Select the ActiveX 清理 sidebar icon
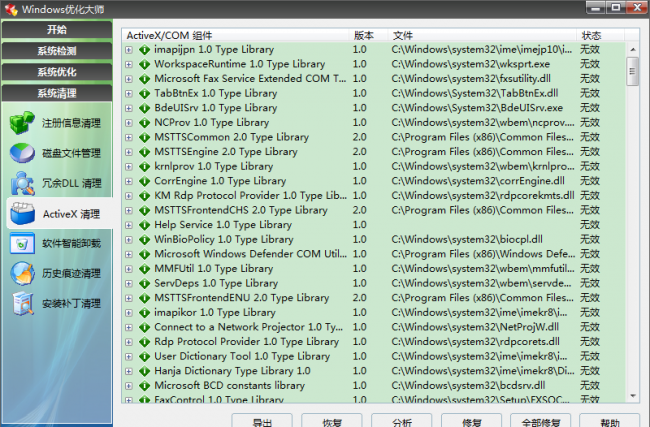Image resolution: width=650 pixels, height=427 pixels. [x=22, y=214]
